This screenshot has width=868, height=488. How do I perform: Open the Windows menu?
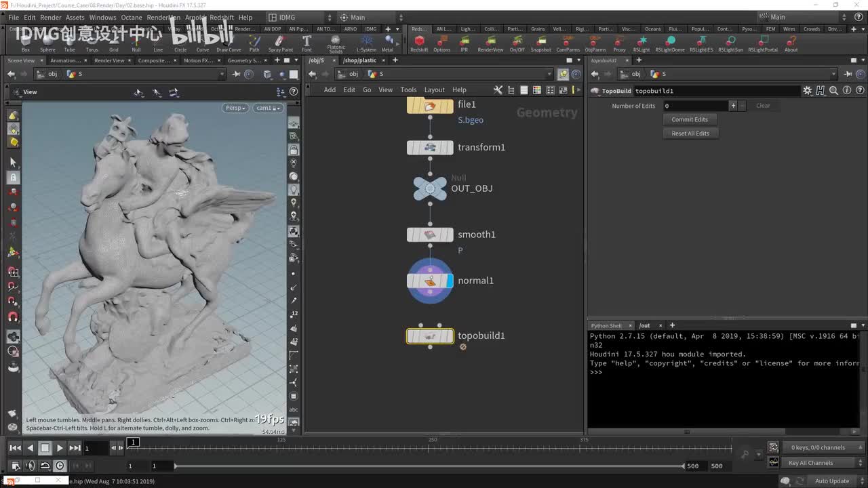(102, 18)
